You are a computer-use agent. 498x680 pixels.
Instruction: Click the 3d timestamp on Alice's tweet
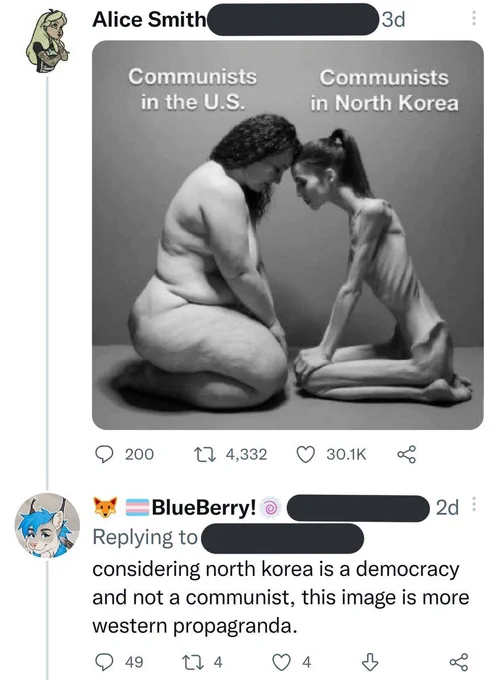[393, 20]
